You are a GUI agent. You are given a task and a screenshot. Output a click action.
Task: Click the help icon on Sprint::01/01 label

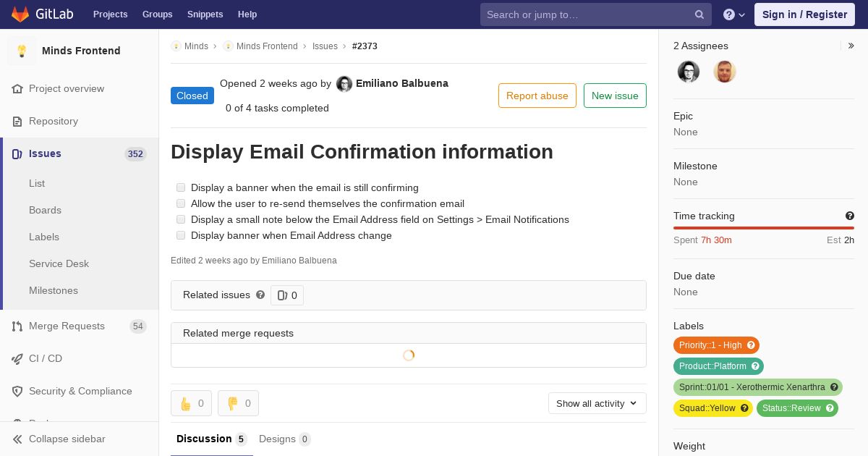pos(834,387)
